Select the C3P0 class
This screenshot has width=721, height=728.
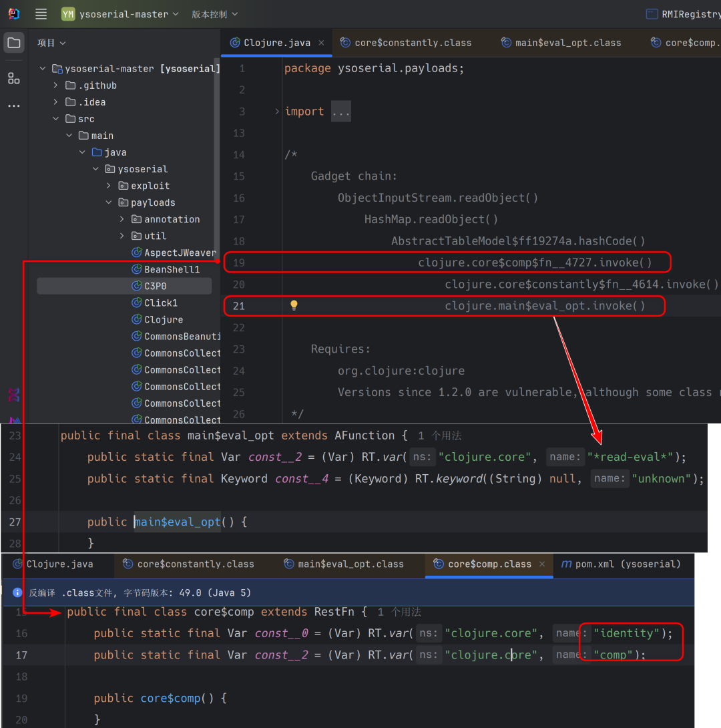click(x=149, y=286)
